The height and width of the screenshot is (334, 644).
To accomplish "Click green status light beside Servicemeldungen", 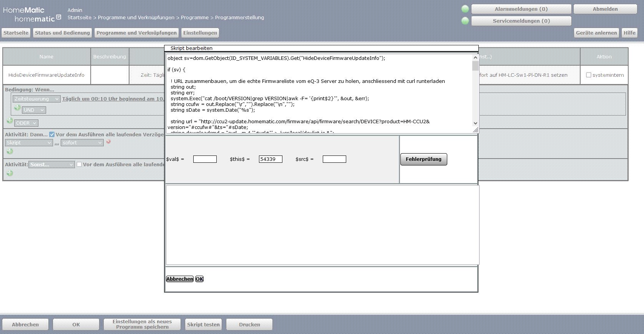I will 465,21.
